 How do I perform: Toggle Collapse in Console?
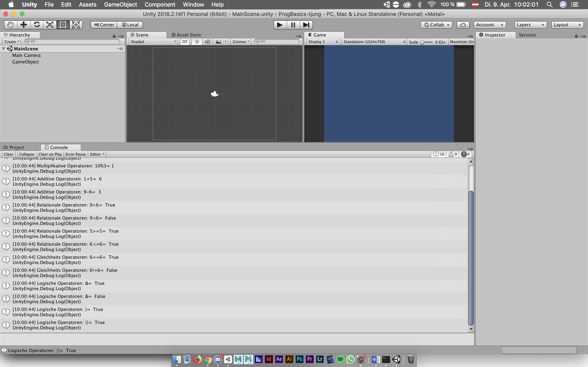coord(27,154)
